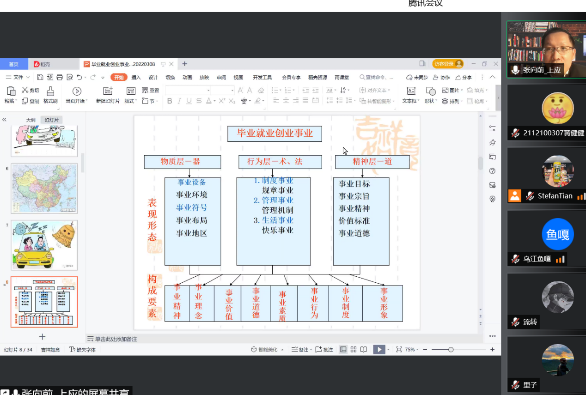Click the zoom slider handle in status bar
Screen dimensions: 586x395
pos(451,349)
